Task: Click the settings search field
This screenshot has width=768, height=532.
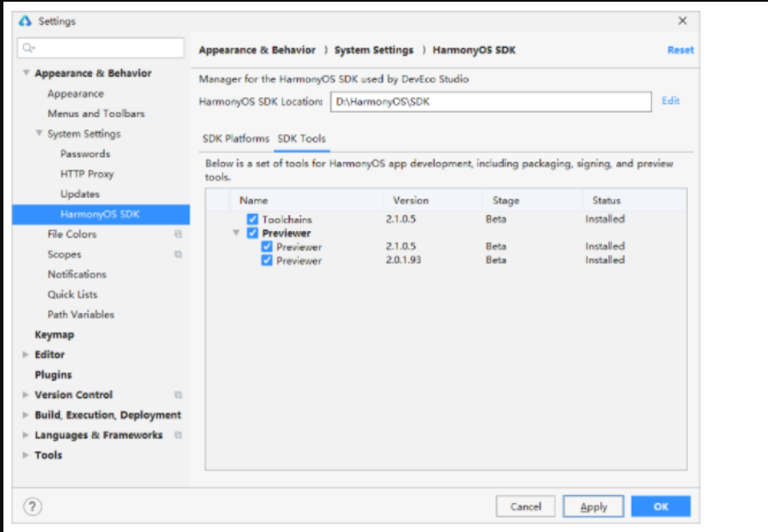Action: coord(101,48)
